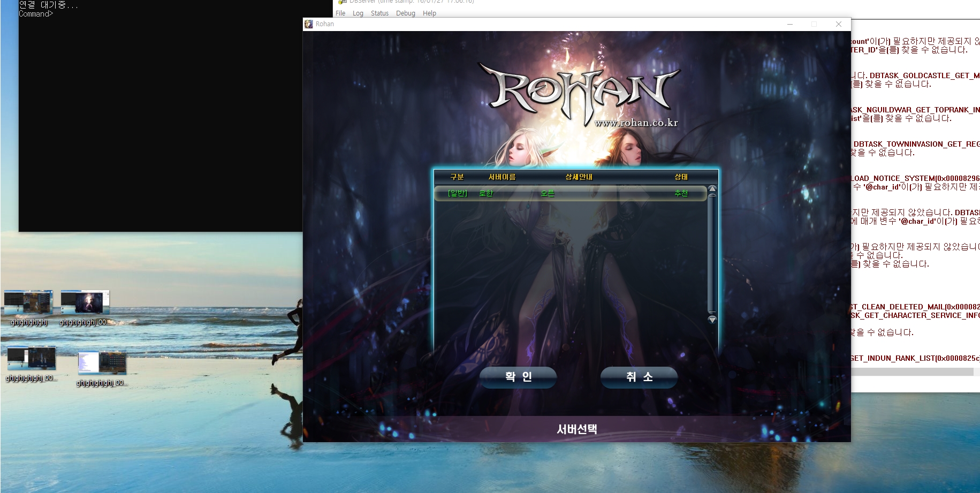Click the 추천 status in server row
The height and width of the screenshot is (493, 980).
[x=681, y=193]
